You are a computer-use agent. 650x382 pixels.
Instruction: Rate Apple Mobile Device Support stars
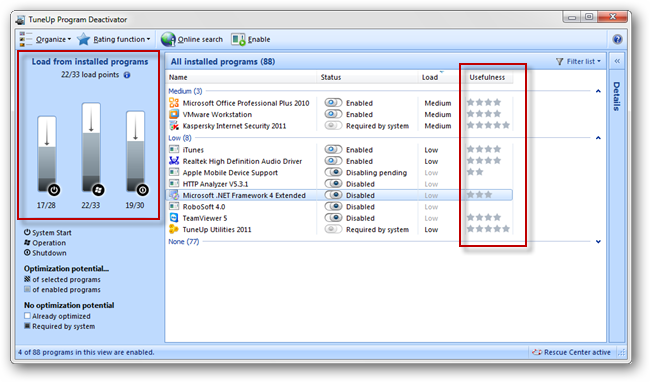tap(475, 172)
